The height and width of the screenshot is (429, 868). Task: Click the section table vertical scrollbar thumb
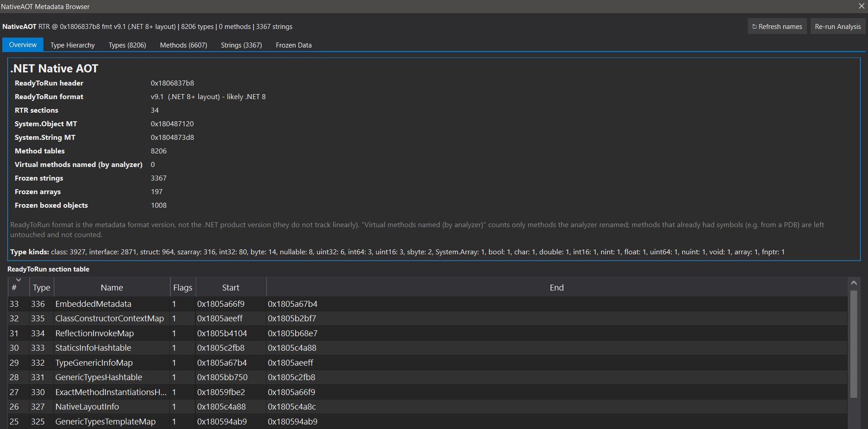click(x=854, y=344)
